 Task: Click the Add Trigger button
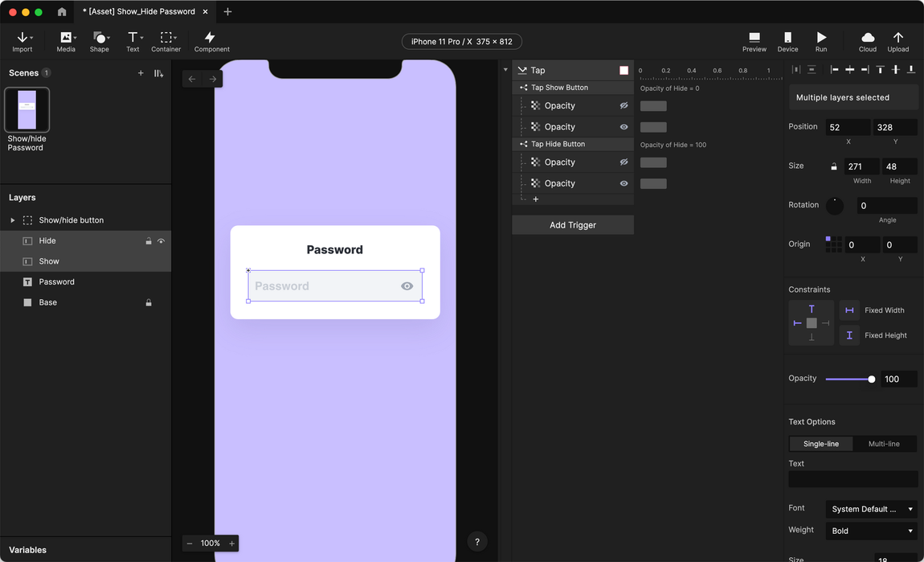point(573,225)
